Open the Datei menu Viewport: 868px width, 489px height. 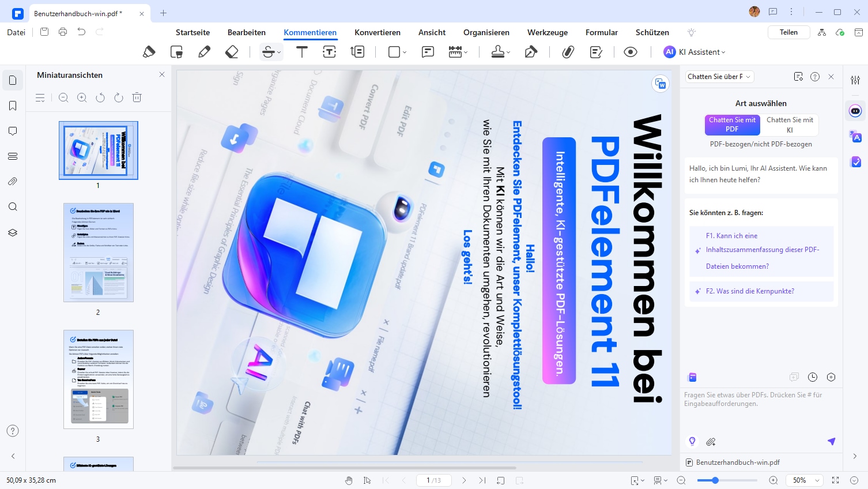coord(16,32)
